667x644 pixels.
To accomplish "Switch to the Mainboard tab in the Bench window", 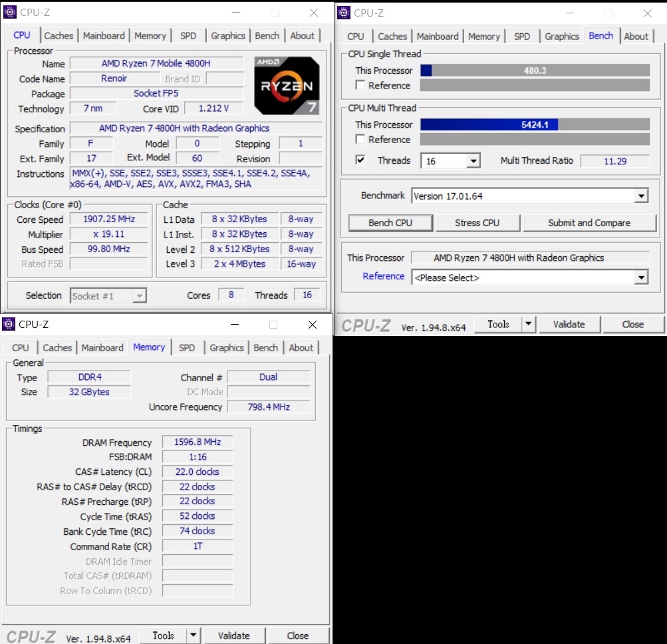I will (438, 36).
